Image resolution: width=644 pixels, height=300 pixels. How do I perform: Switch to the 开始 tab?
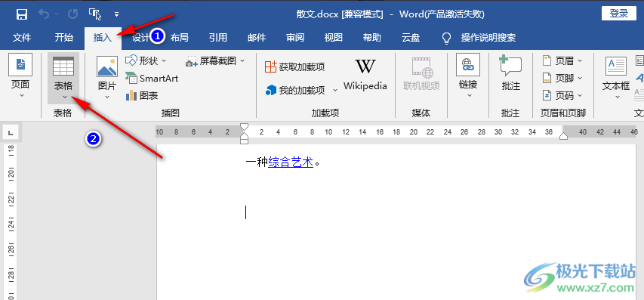[64, 38]
